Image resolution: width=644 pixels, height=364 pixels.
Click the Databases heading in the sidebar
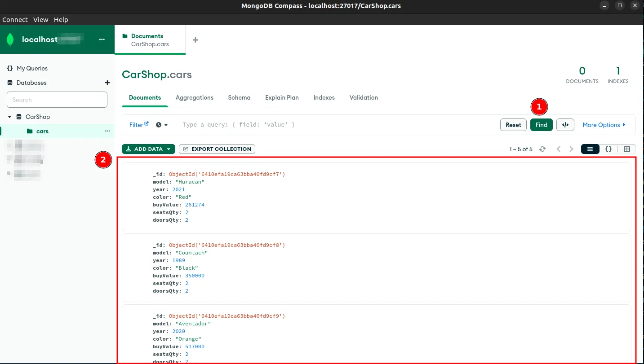(31, 83)
